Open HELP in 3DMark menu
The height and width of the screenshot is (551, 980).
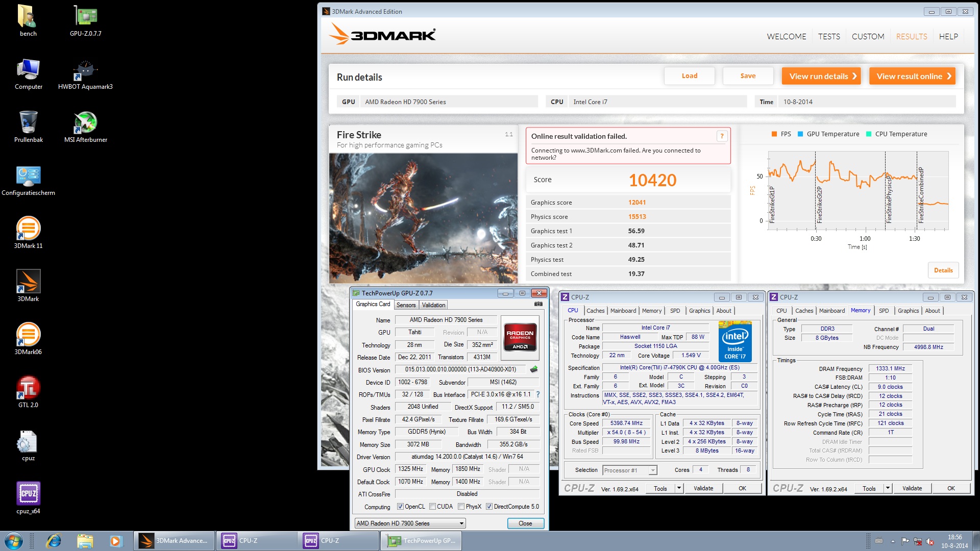(948, 37)
